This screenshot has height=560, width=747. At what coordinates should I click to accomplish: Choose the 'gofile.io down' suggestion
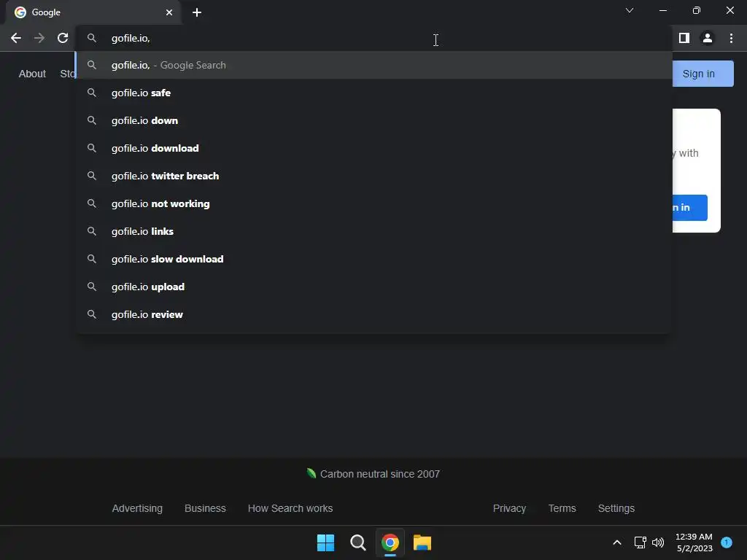tap(373, 120)
